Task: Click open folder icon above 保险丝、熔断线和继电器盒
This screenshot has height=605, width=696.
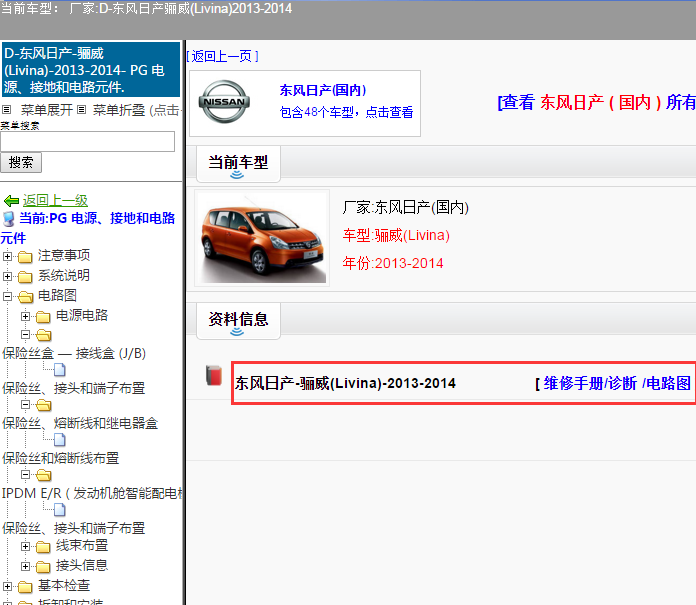Action: pyautogui.click(x=44, y=405)
